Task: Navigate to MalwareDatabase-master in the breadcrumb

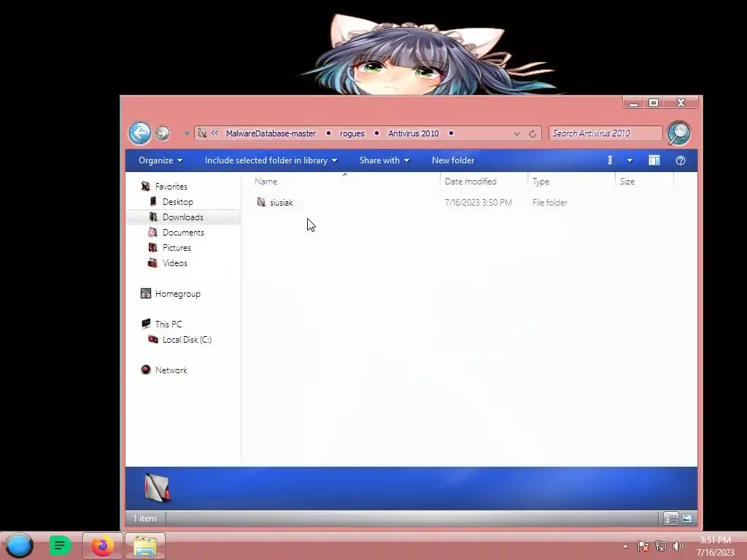Action: click(x=271, y=133)
